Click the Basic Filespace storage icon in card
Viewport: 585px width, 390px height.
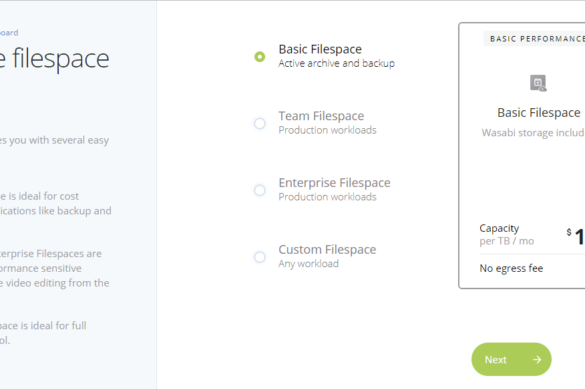538,83
